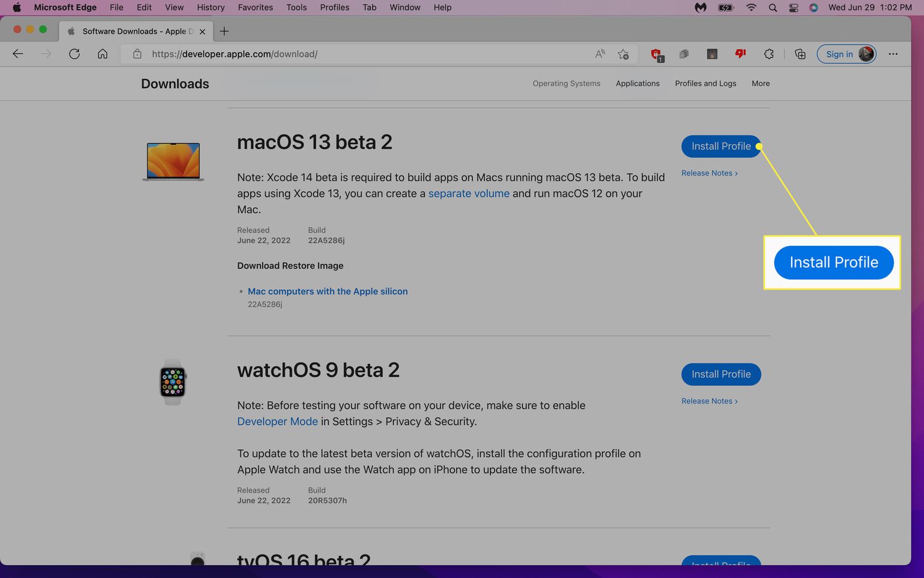Screen dimensions: 924x578
Task: Click the Apple Watch thumbnail image
Action: (173, 382)
